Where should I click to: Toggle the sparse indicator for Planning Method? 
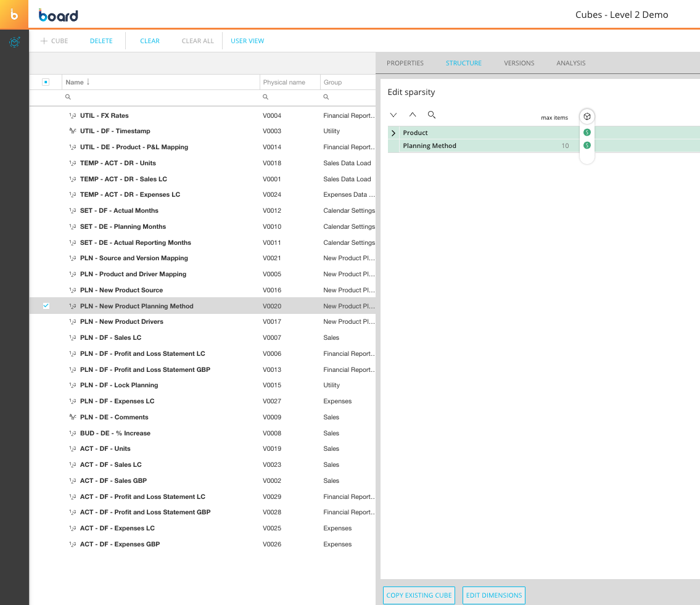click(x=587, y=146)
